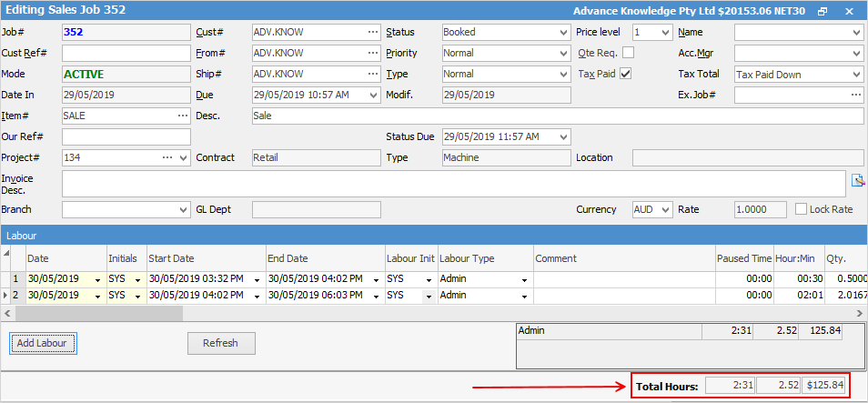
Task: Click the Paused Time column header
Action: (744, 258)
